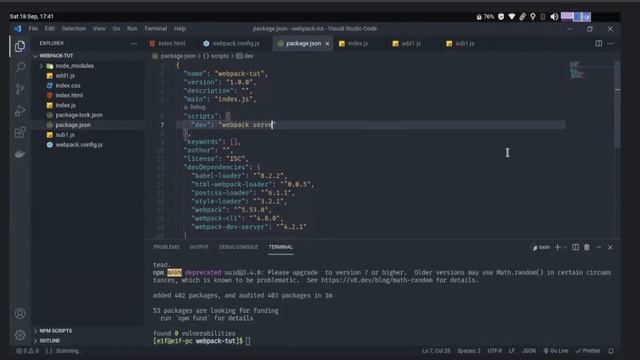Open terminal launch profile dropdown arrow
The width and height of the screenshot is (640, 360).
565,247
